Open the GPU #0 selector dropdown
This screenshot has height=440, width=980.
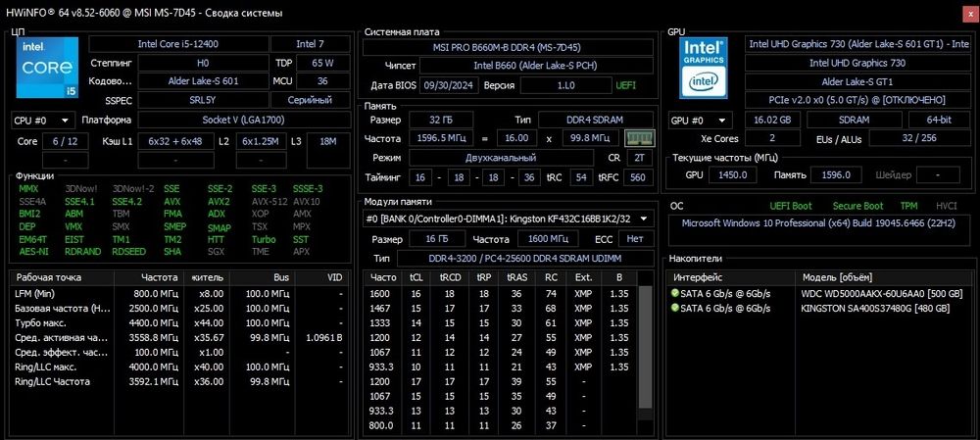pos(701,120)
